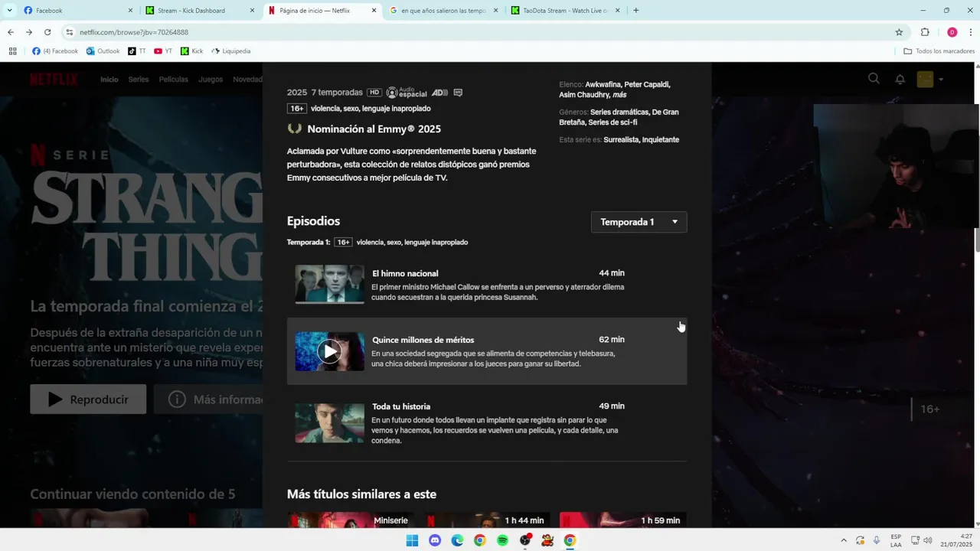
Task: Open genre Series de sci-fi
Action: coord(612,122)
